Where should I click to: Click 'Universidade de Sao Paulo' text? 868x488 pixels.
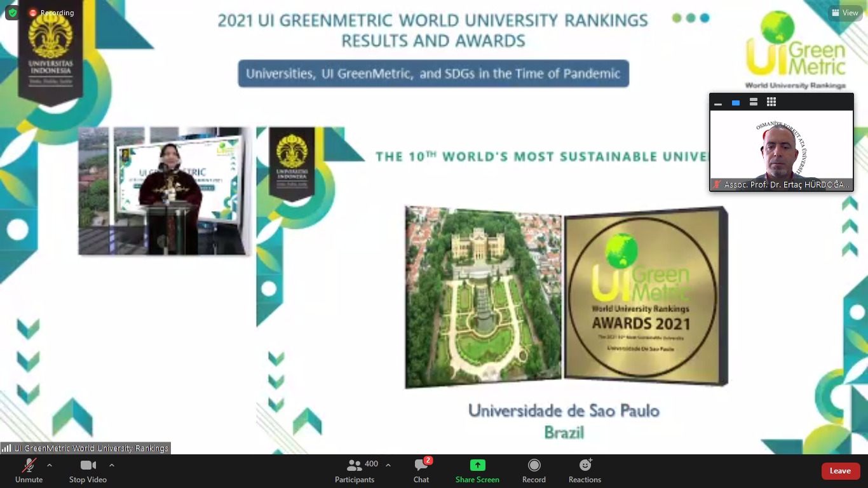point(564,410)
